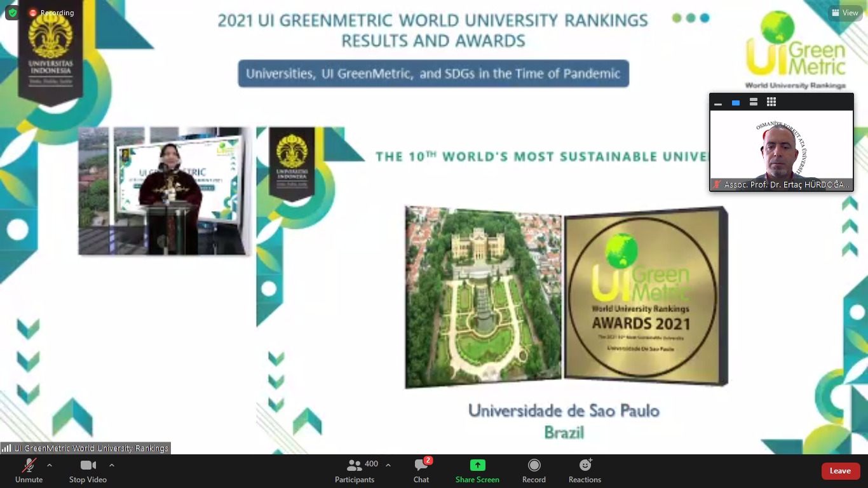Viewport: 868px width, 488px height.
Task: Select single-speaker thumbnail view icon
Action: point(736,102)
